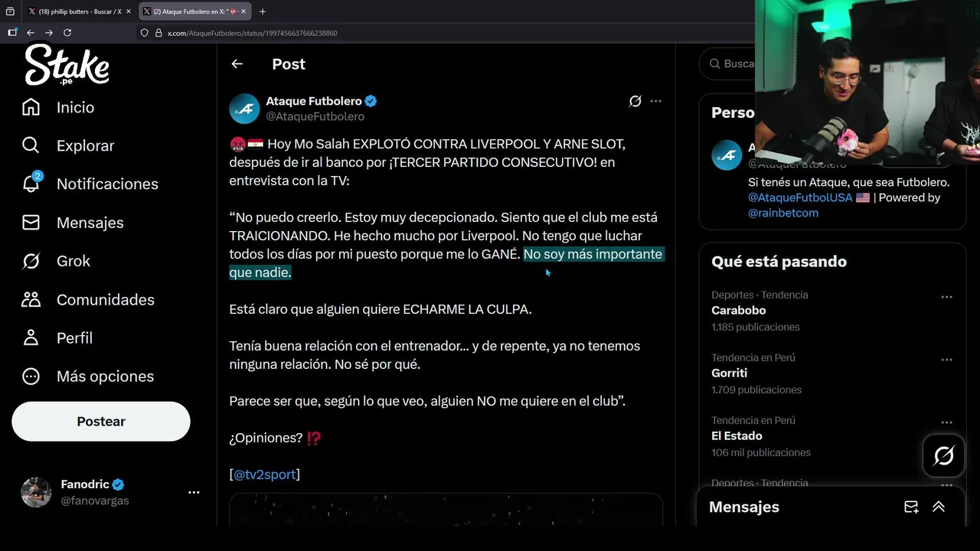
Task: Click the browser forward arrow
Action: [x=49, y=33]
